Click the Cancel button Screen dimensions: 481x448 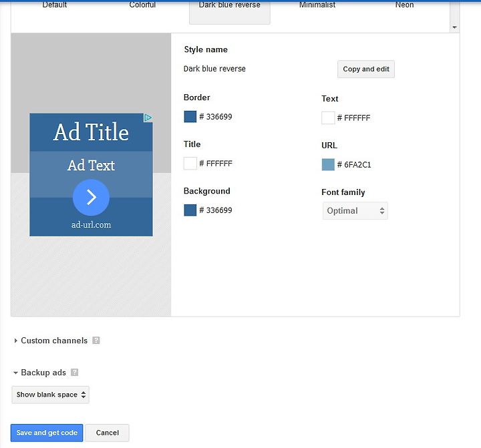107,433
